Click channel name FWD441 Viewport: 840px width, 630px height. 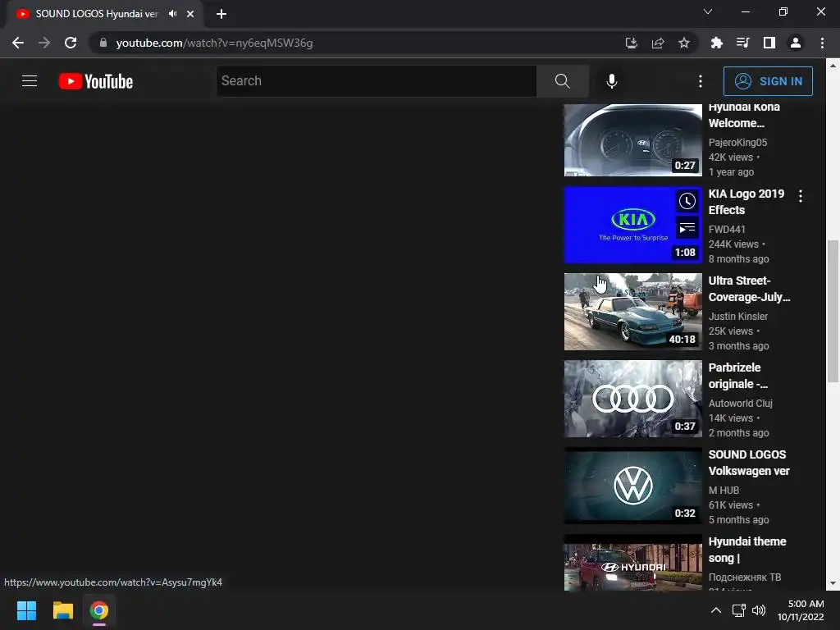pyautogui.click(x=727, y=230)
